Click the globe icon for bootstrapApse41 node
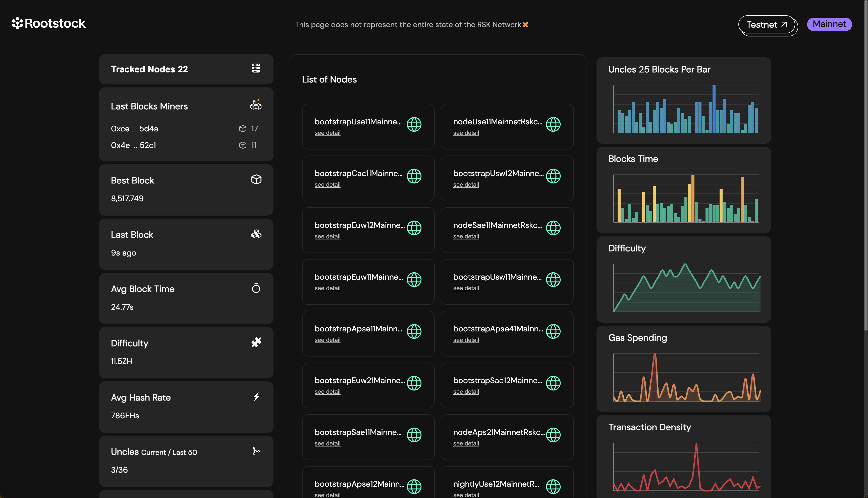868x498 pixels. [x=554, y=331]
